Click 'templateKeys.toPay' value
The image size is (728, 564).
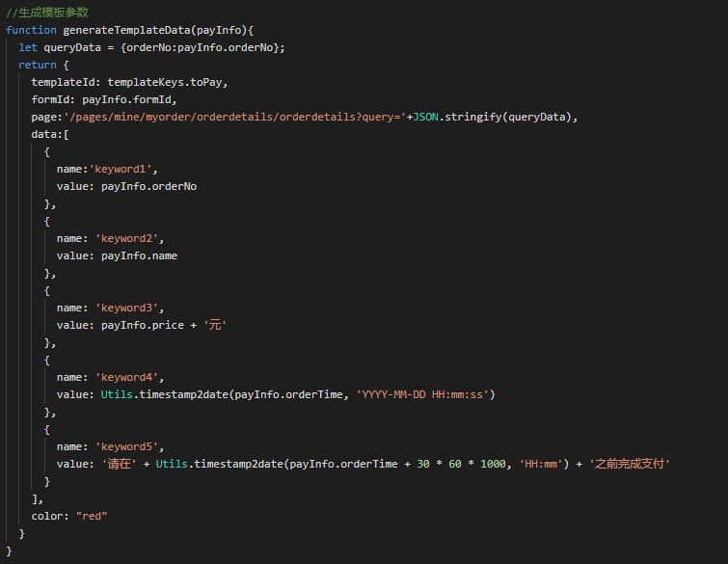[x=165, y=82]
